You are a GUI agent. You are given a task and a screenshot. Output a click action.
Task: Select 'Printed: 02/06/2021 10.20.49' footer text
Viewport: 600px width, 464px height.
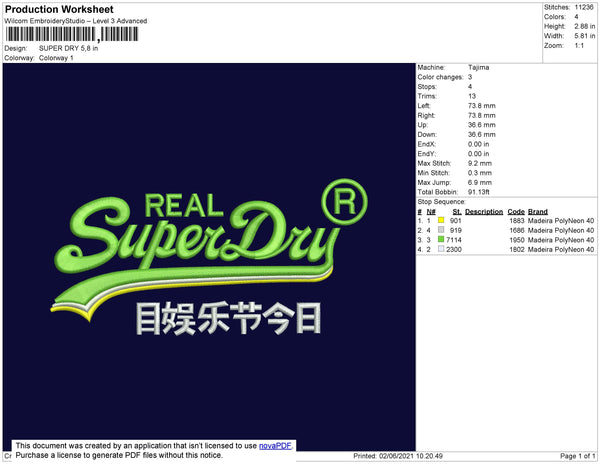pos(398,456)
